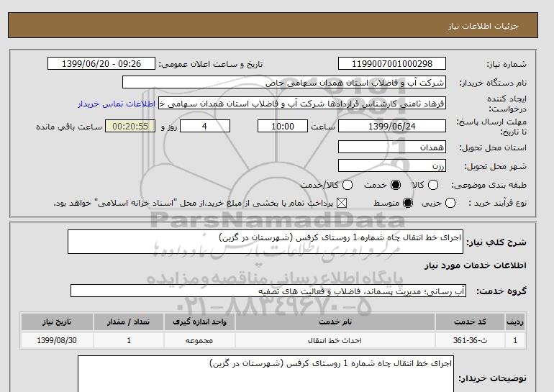Toggle the اسناد خزانه اسلامی payment checkbox
The image size is (554, 392).
point(341,203)
